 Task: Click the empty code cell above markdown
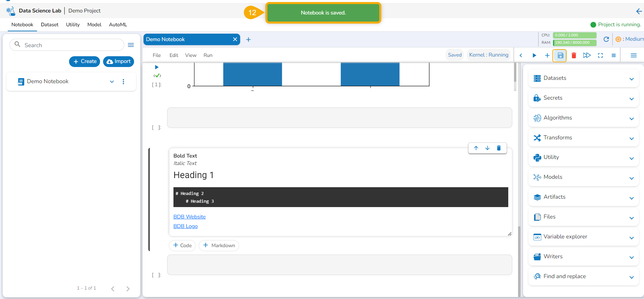340,118
